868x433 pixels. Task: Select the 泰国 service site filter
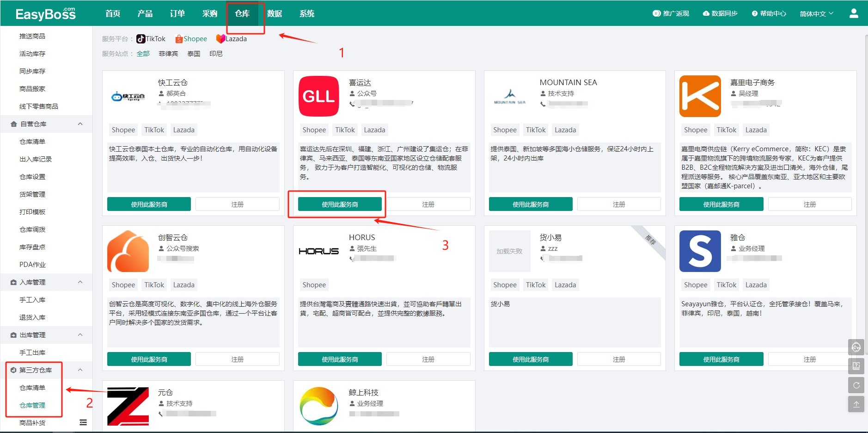194,54
